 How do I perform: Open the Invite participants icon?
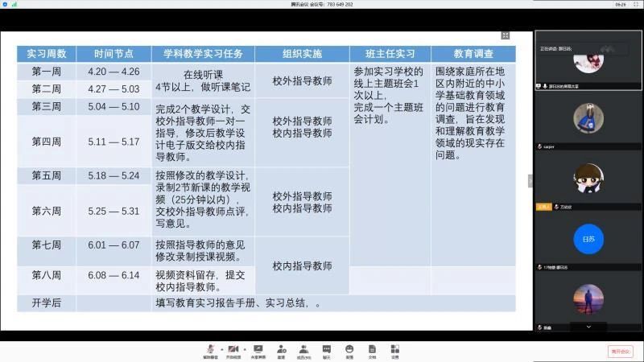pos(281,349)
